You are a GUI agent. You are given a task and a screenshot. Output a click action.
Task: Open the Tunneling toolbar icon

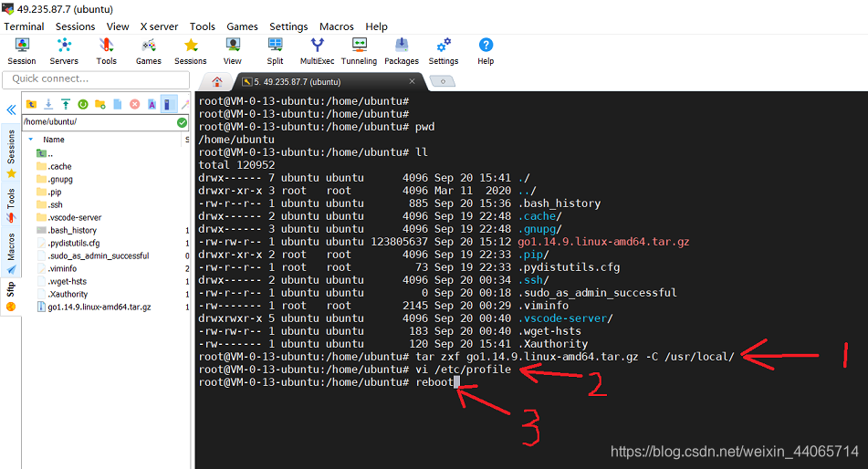click(x=359, y=51)
